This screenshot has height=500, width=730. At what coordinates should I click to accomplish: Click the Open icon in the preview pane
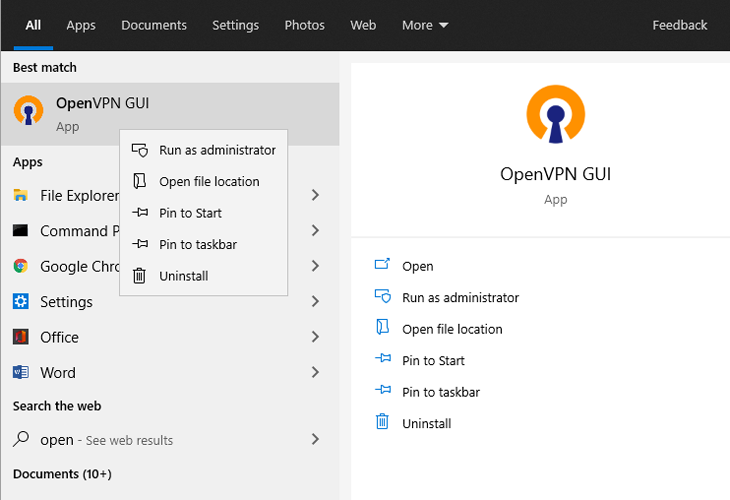[382, 264]
